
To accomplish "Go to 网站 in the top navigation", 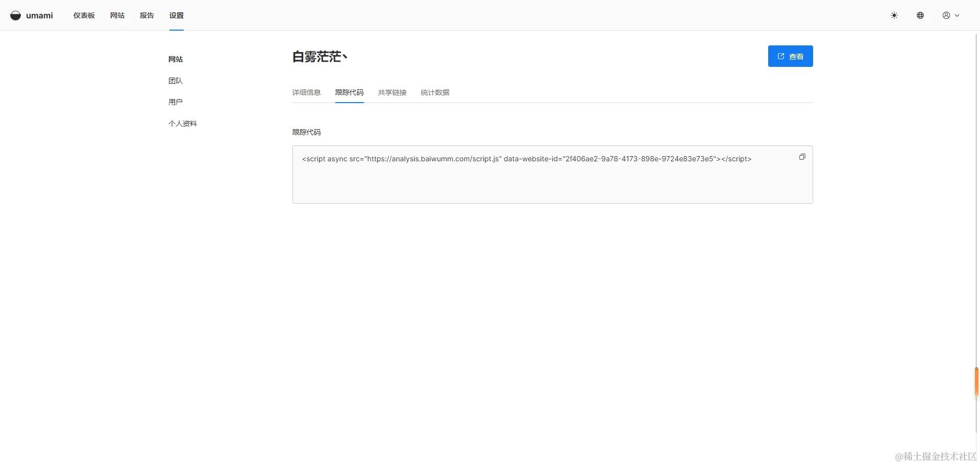I will pos(117,15).
